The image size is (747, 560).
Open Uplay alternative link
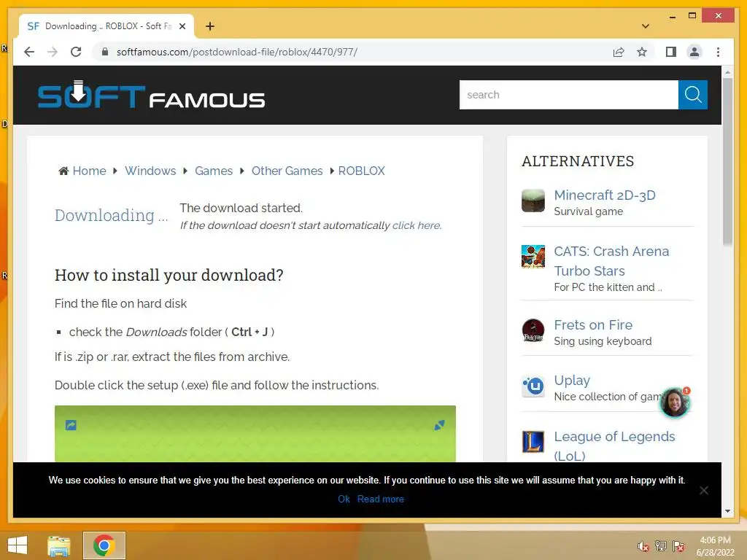point(572,381)
